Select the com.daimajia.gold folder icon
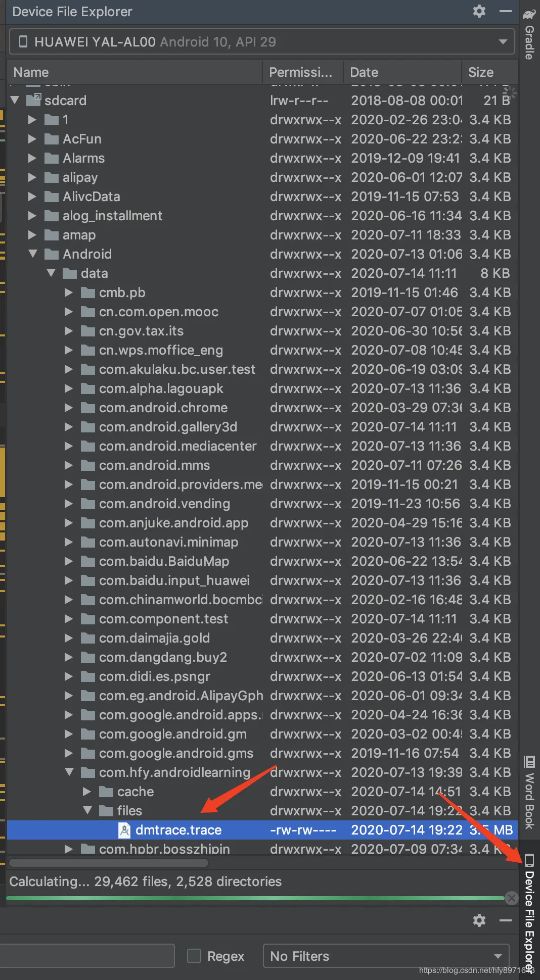This screenshot has width=540, height=980. (x=88, y=638)
